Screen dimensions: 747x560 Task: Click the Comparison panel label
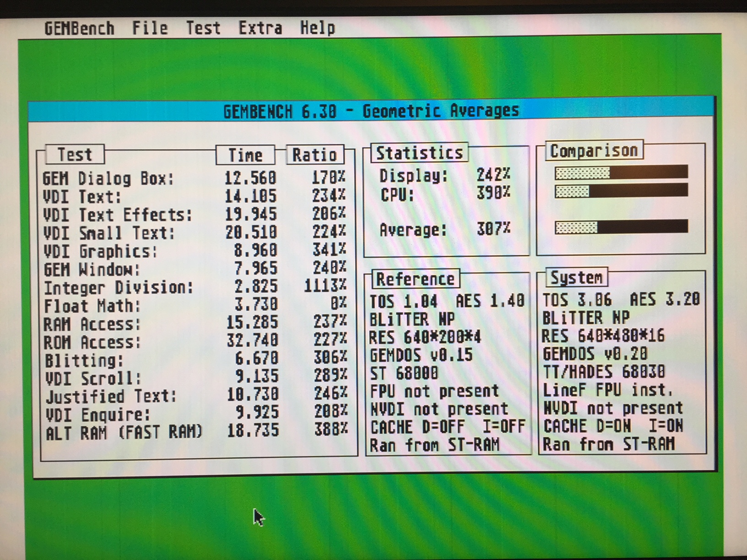(x=594, y=151)
